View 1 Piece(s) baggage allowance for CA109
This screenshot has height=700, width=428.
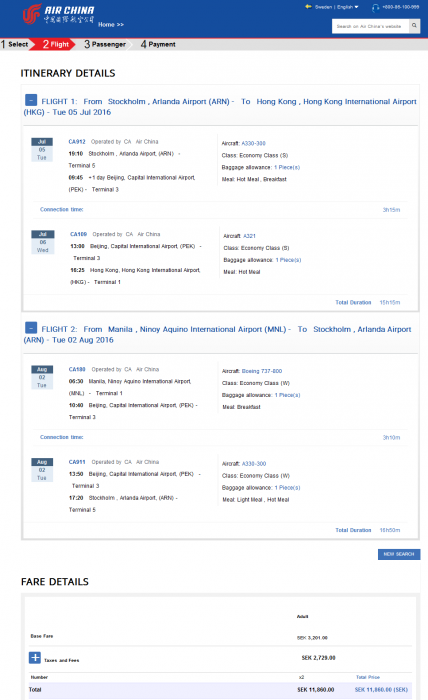click(x=288, y=260)
